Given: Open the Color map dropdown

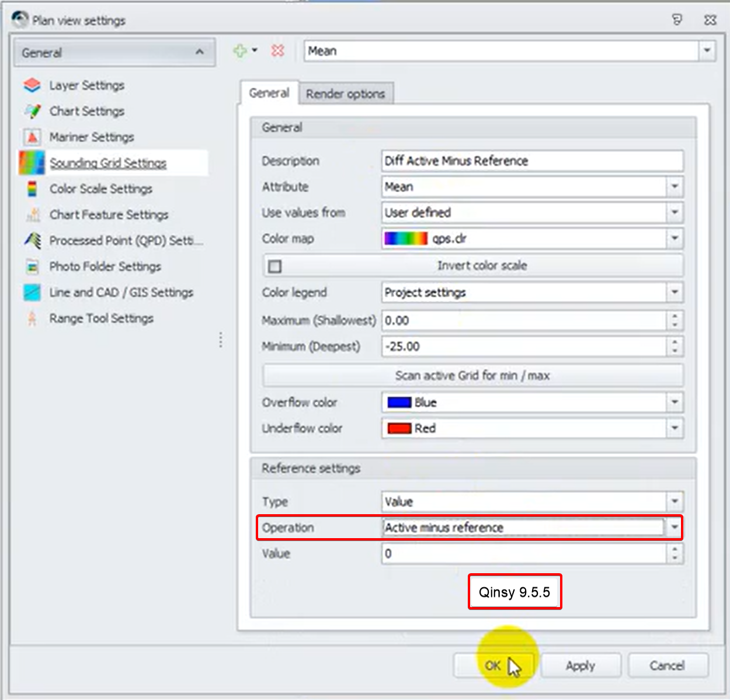Looking at the screenshot, I should tap(675, 238).
